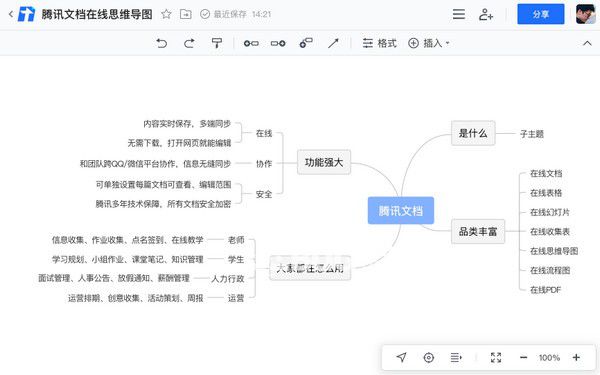Open the Tencent Docs logo home
The image size is (600, 375).
coord(27,15)
